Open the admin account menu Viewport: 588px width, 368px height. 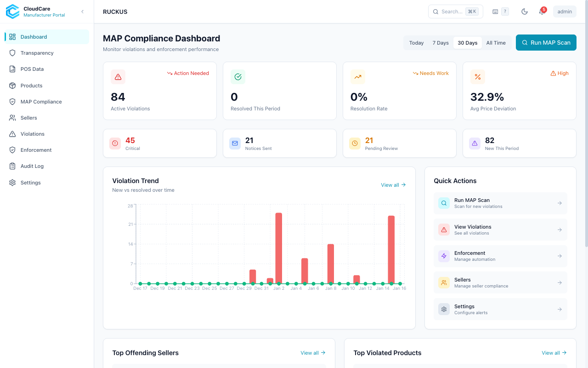564,11
